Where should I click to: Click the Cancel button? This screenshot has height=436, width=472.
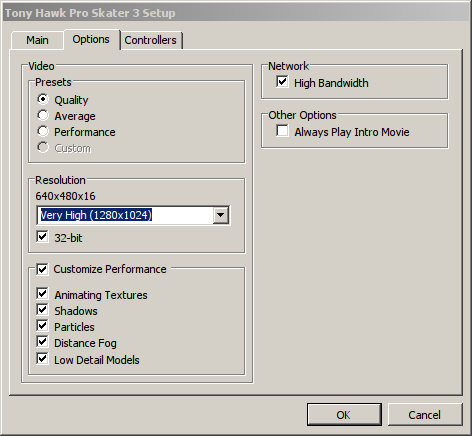click(425, 415)
